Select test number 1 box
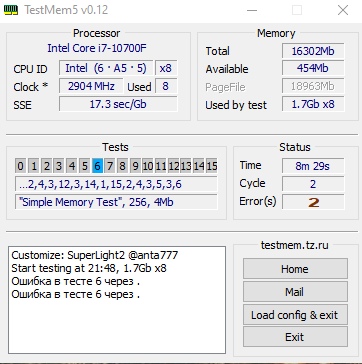 click(x=34, y=166)
